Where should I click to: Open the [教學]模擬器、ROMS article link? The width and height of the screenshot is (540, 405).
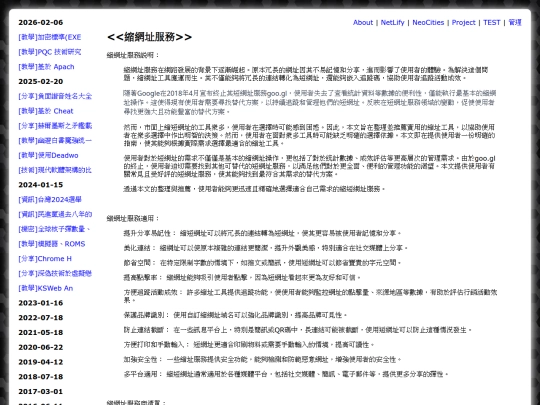pyautogui.click(x=52, y=244)
